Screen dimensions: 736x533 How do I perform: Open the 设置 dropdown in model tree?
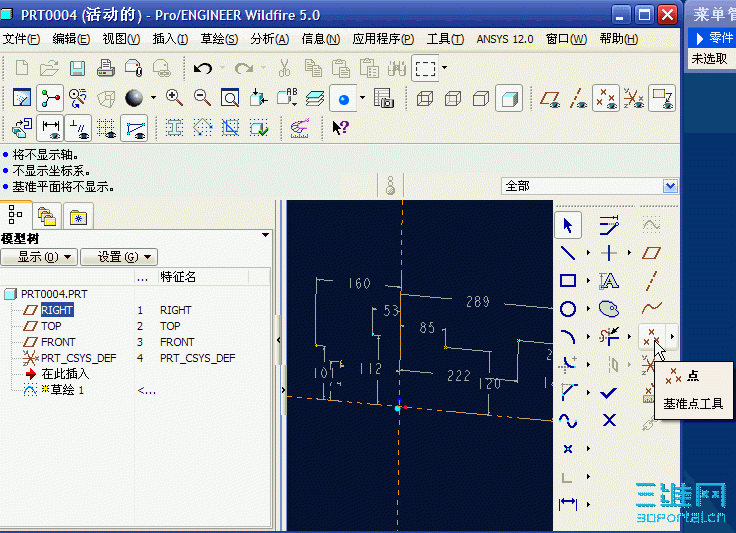click(119, 257)
